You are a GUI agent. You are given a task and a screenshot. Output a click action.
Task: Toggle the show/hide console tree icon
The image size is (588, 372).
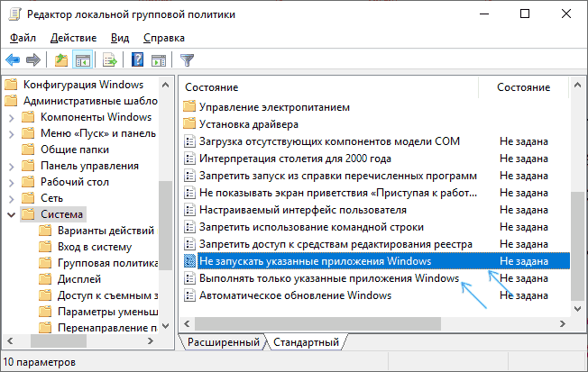[83, 59]
